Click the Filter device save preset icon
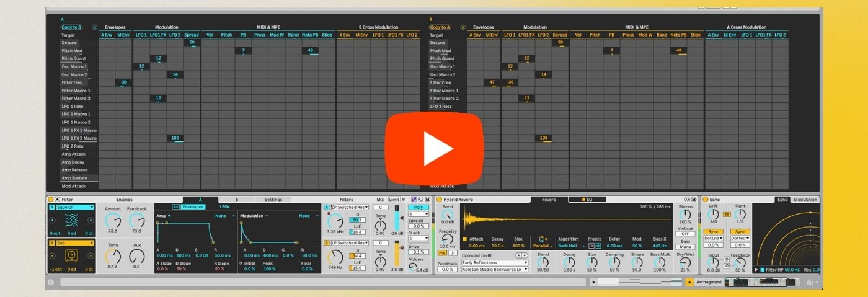The width and height of the screenshot is (868, 297). tap(427, 199)
